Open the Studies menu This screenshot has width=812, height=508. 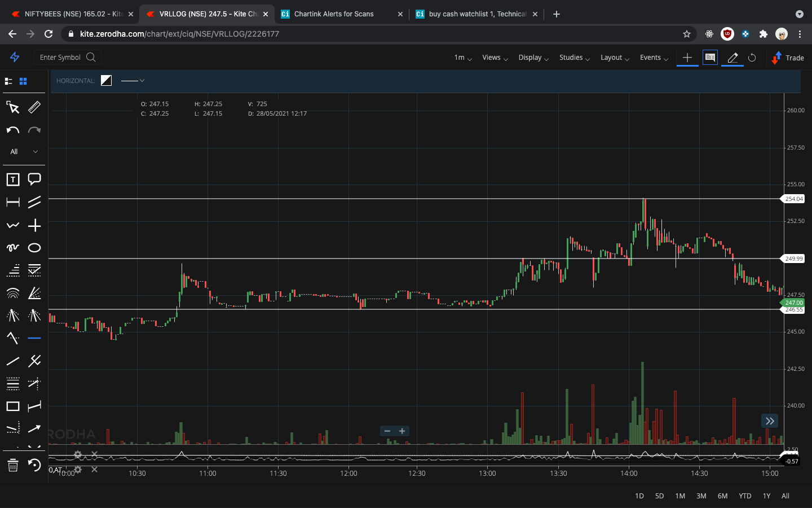coord(574,58)
